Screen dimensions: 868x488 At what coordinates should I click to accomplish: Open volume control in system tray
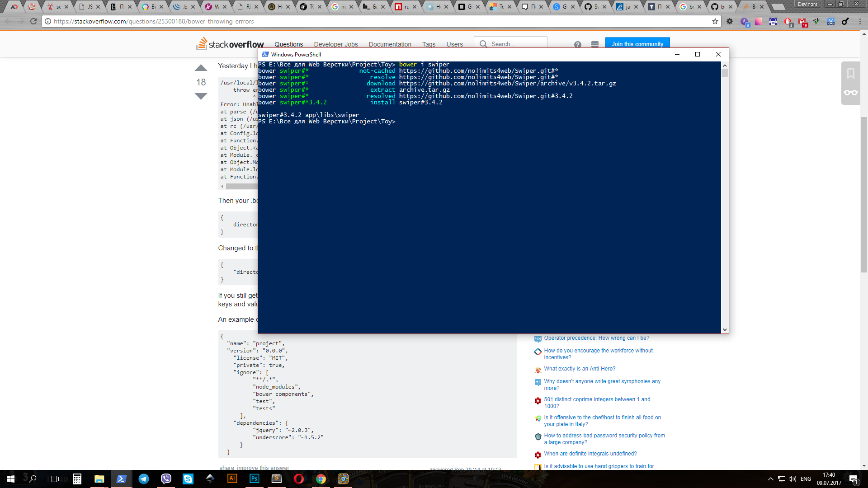[x=792, y=479]
